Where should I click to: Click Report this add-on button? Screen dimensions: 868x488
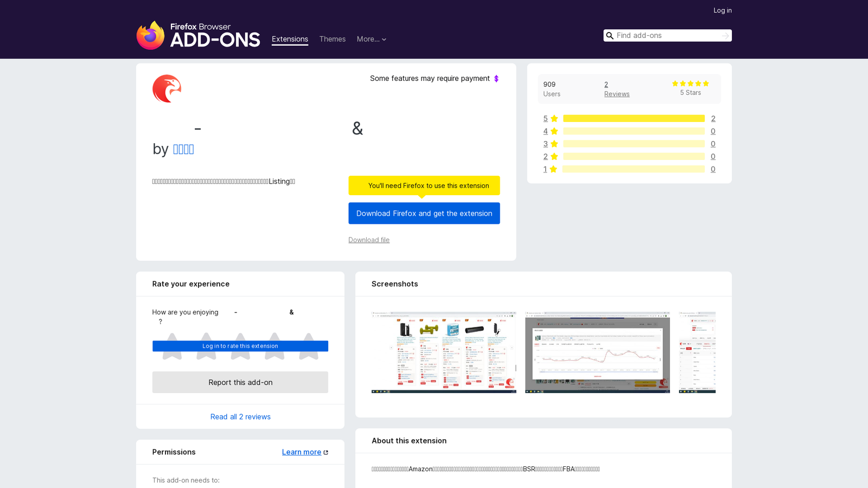(x=240, y=382)
